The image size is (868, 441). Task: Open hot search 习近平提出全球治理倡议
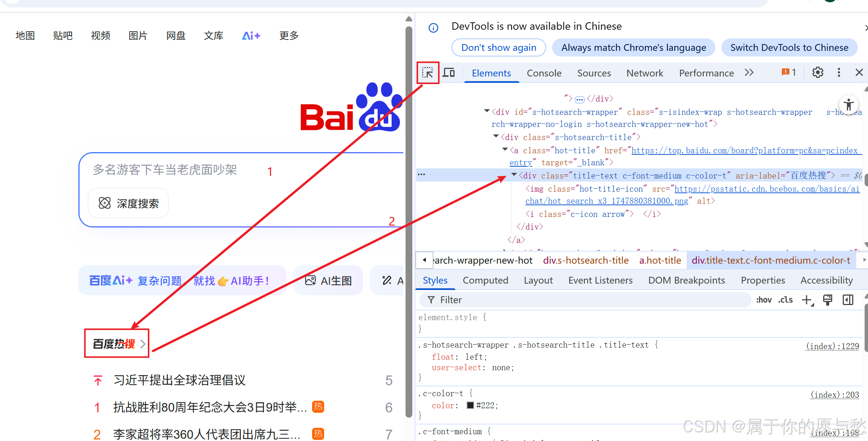[179, 380]
